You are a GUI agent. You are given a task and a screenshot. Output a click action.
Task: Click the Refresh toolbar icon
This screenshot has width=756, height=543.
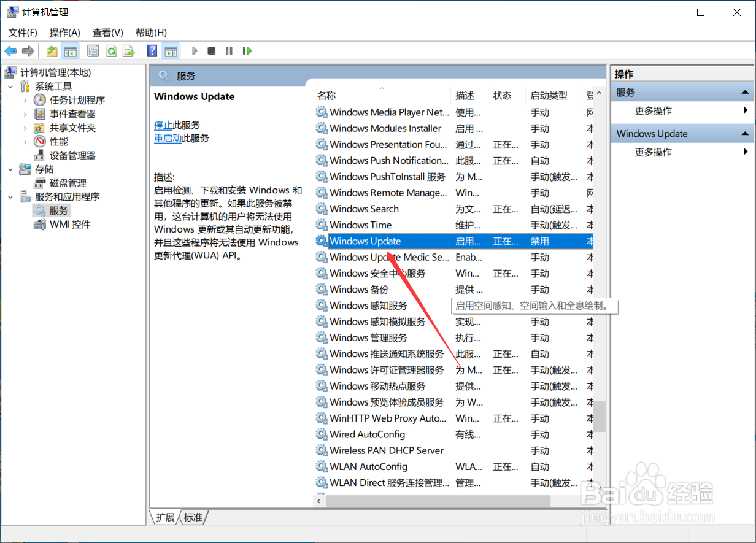111,51
